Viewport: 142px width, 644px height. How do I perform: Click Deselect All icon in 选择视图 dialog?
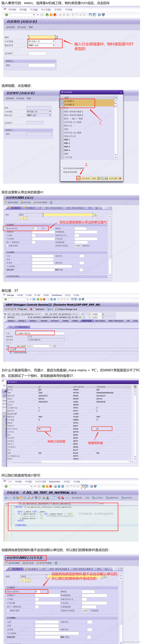click(x=103, y=178)
